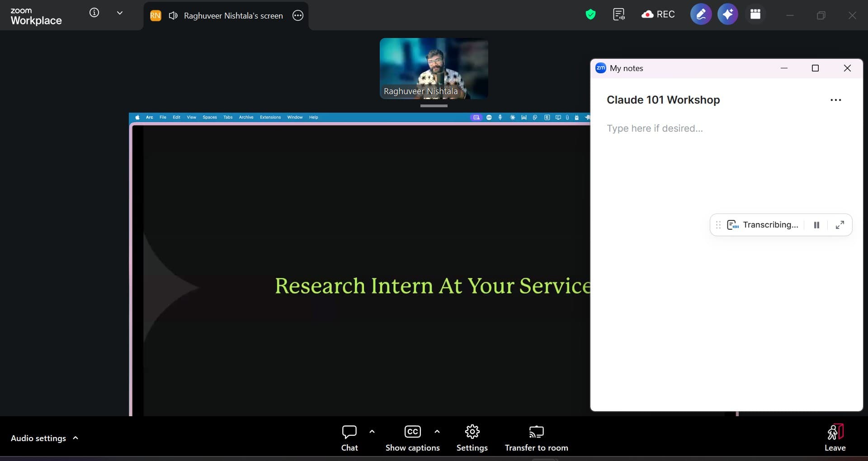This screenshot has height=461, width=868.
Task: Click the cloud REC recording indicator
Action: tap(658, 14)
